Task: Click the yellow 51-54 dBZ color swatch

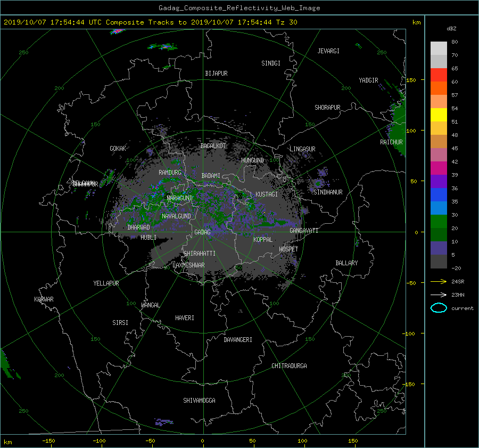Action: point(439,115)
